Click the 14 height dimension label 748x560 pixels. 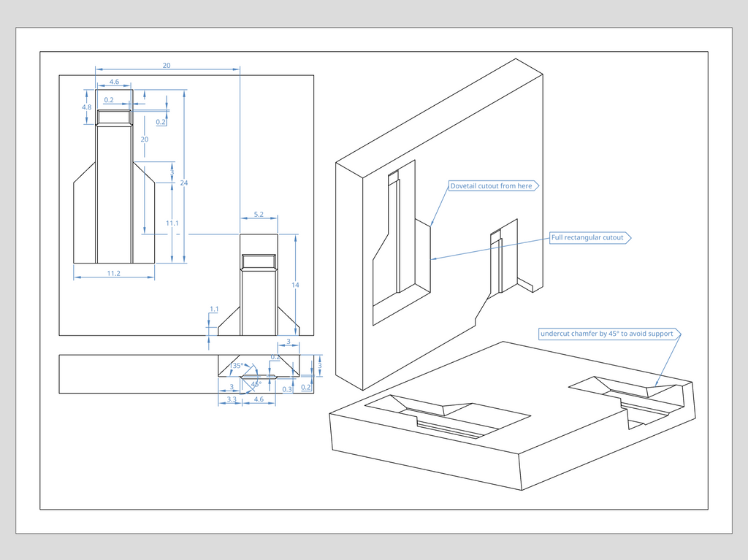click(295, 285)
